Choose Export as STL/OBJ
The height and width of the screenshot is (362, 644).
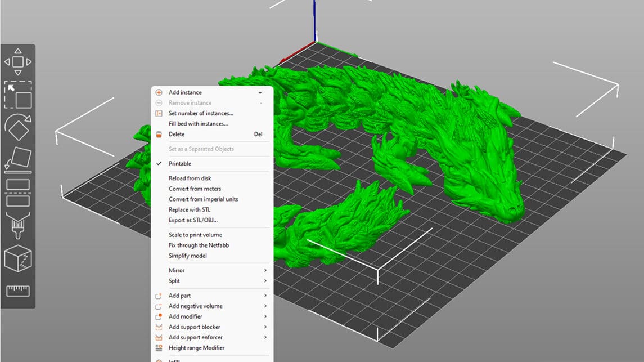pyautogui.click(x=212, y=220)
